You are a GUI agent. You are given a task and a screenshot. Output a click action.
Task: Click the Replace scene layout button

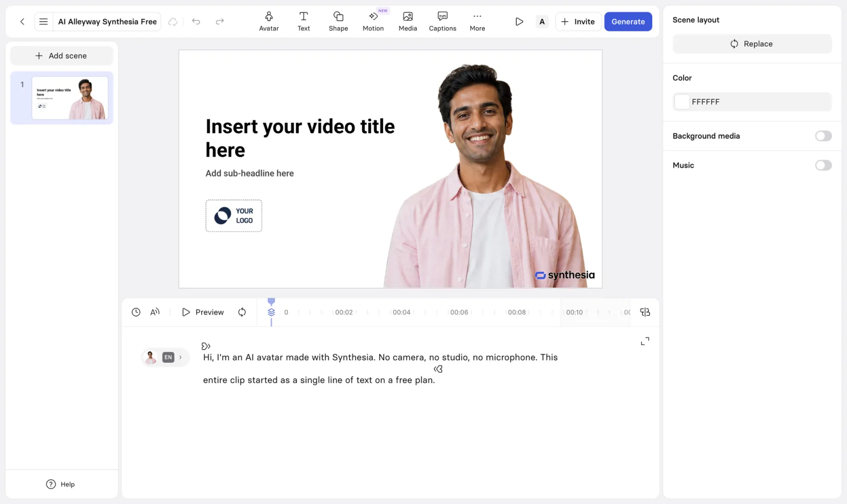coord(752,44)
